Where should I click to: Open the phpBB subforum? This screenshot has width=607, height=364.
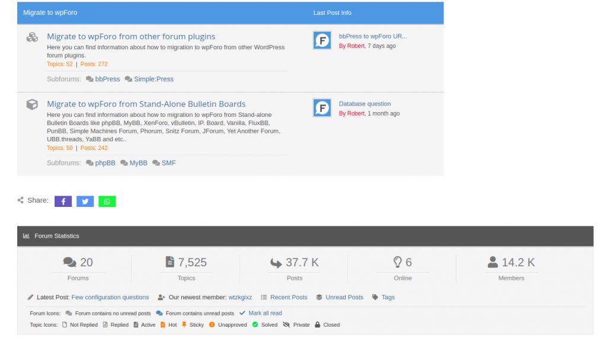[x=106, y=163]
